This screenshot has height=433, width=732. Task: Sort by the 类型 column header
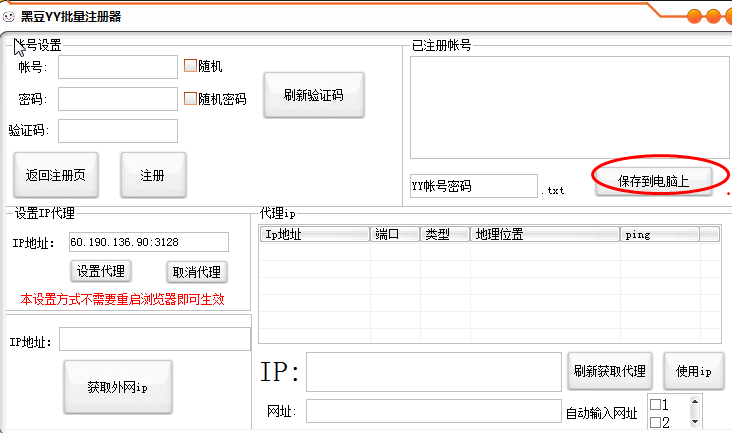(x=445, y=234)
